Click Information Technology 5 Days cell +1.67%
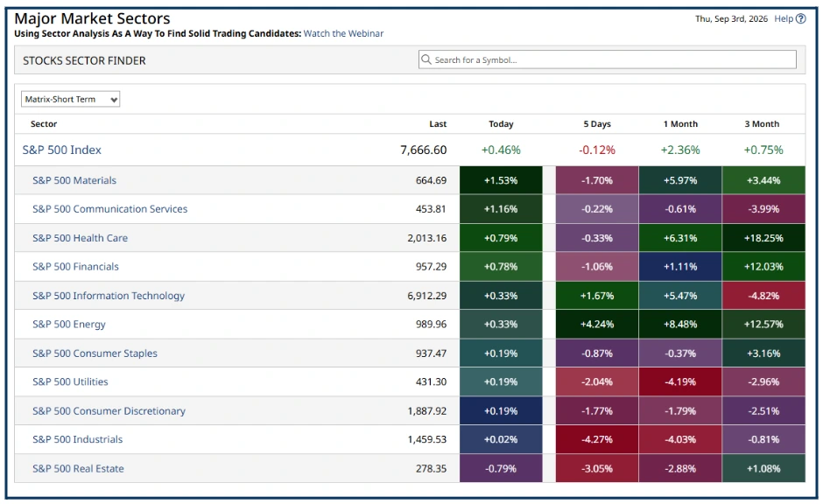Image resolution: width=823 pixels, height=504 pixels. point(597,296)
